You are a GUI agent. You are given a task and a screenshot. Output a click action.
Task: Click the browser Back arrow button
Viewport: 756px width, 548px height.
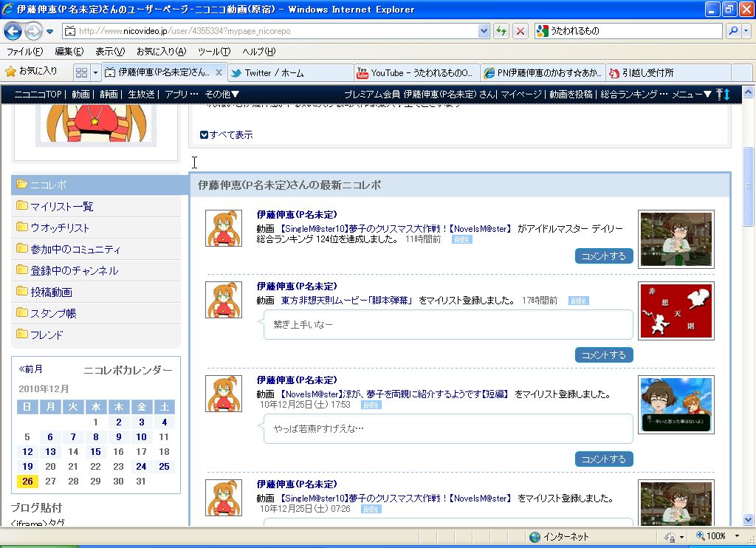point(13,31)
